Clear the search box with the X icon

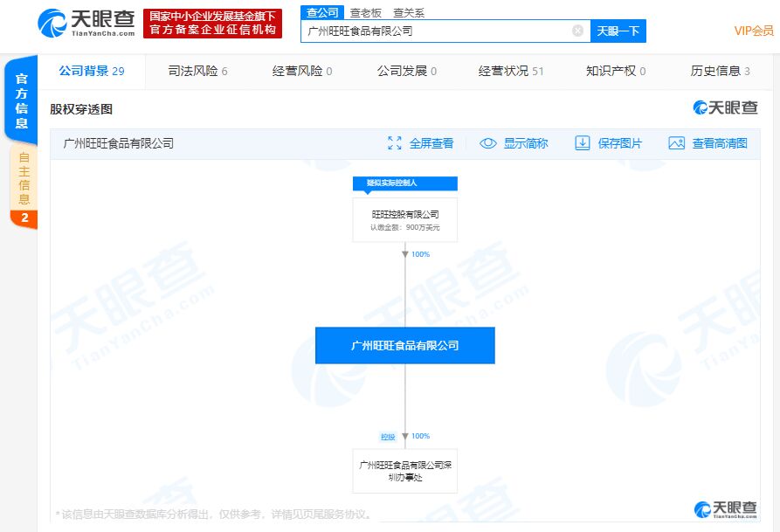(x=577, y=31)
